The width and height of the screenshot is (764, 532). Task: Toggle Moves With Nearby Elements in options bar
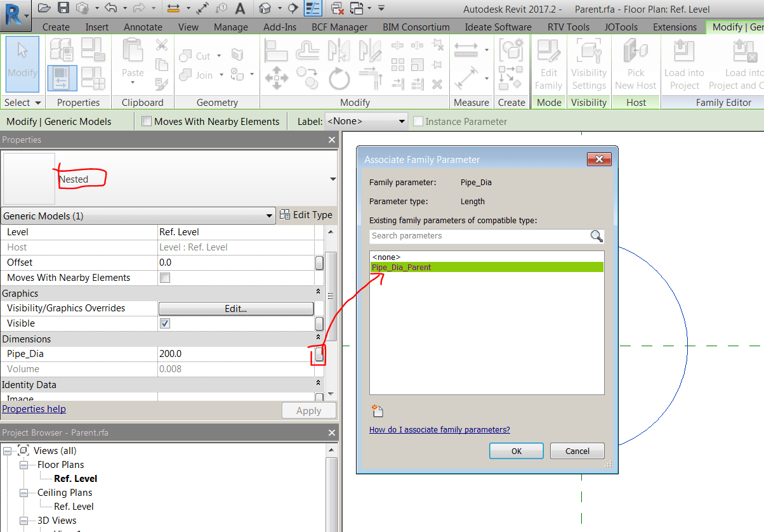(x=147, y=121)
